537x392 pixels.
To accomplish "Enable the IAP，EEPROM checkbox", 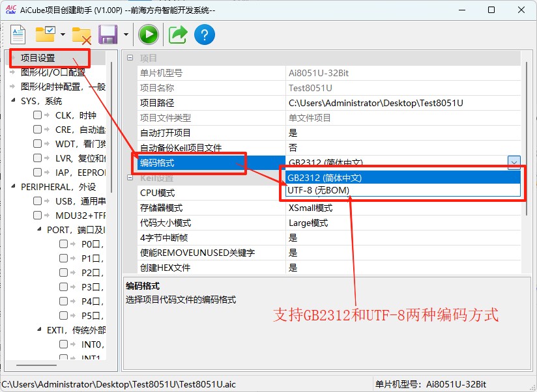I will click(37, 173).
